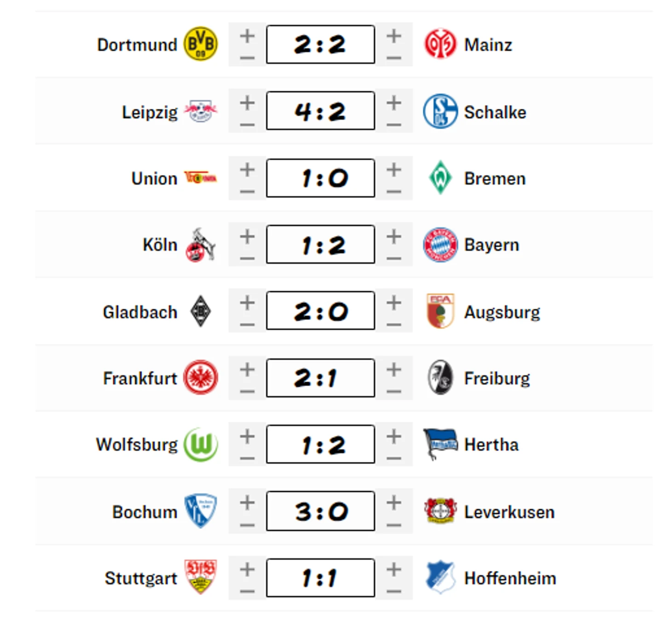Open the Freiburg team name link
The image size is (672, 618).
(497, 379)
